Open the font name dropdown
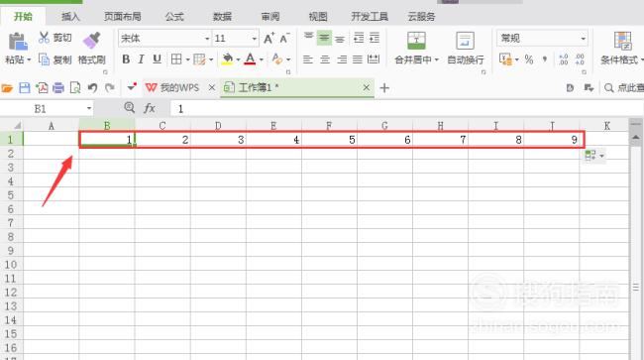 click(207, 39)
